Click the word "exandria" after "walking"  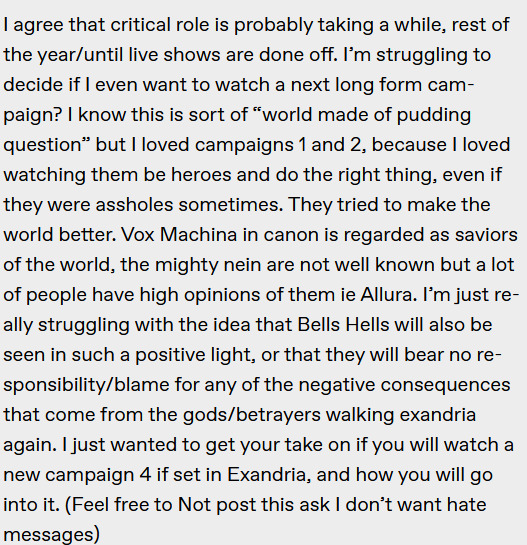point(438,415)
